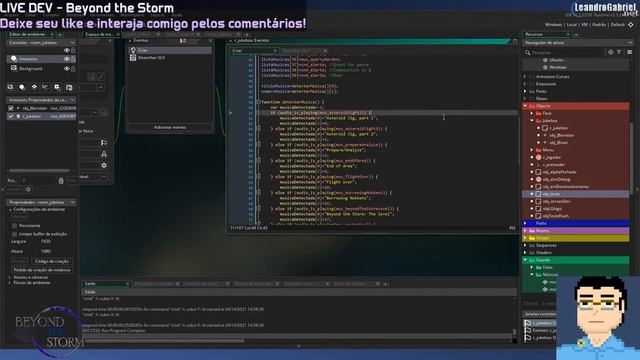The image size is (640, 360).
Task: Open the Windows menu at top right
Action: (553, 24)
